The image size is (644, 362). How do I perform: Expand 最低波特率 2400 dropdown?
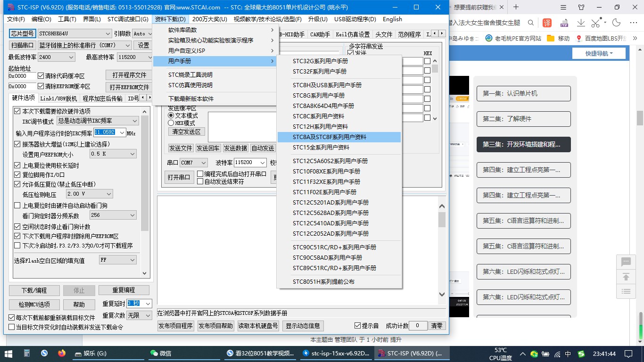click(x=71, y=57)
